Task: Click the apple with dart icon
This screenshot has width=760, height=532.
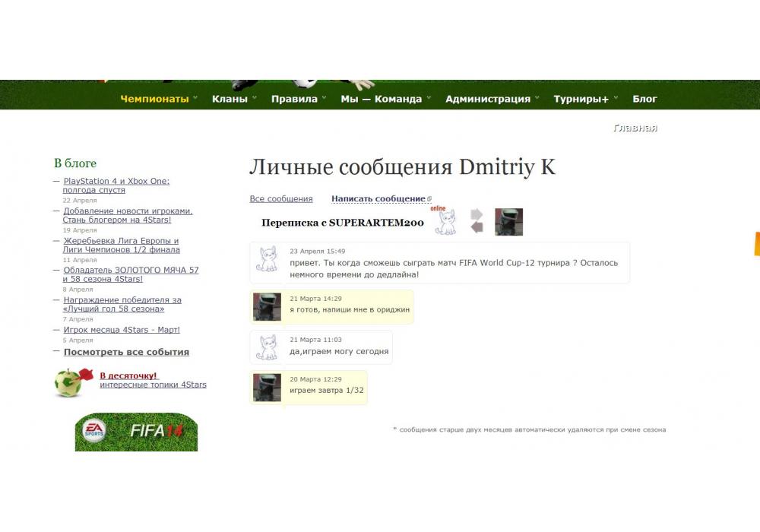Action: click(73, 382)
